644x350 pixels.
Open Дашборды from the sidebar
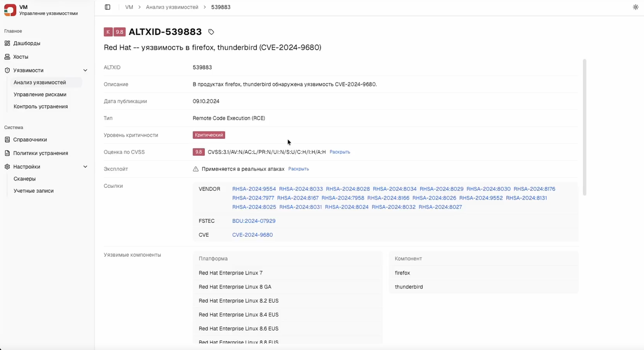pyautogui.click(x=27, y=43)
